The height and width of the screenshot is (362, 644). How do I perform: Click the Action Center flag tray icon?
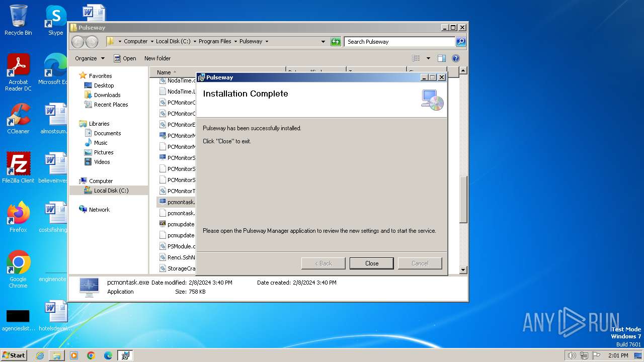coord(597,355)
